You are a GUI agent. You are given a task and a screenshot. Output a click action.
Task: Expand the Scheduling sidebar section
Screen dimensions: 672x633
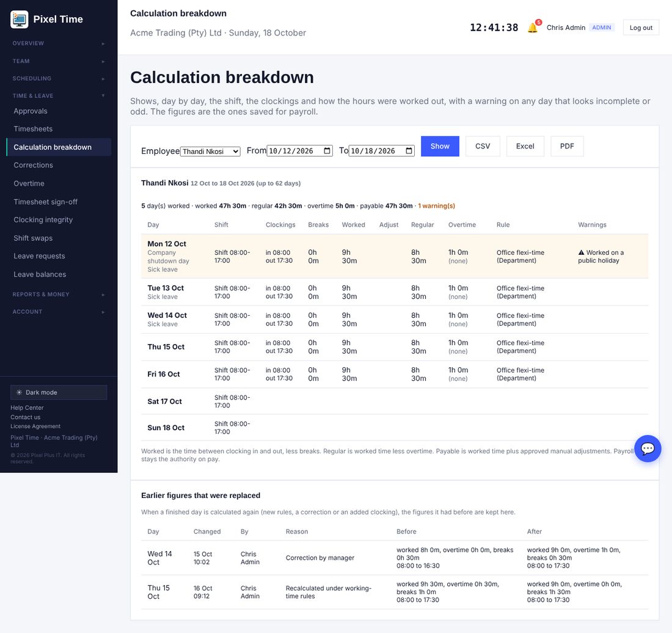pos(59,78)
